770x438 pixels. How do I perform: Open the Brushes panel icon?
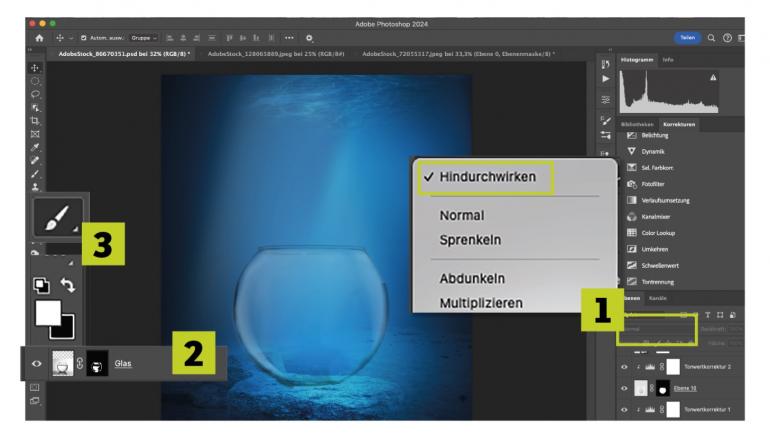(x=605, y=120)
